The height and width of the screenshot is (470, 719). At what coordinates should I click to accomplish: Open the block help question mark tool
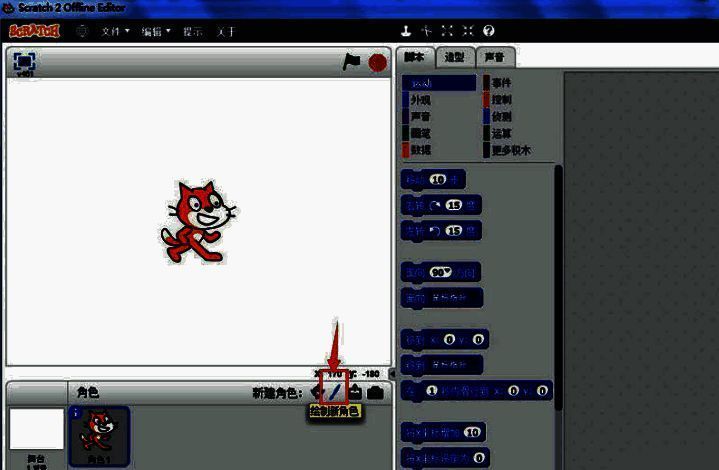click(x=488, y=31)
